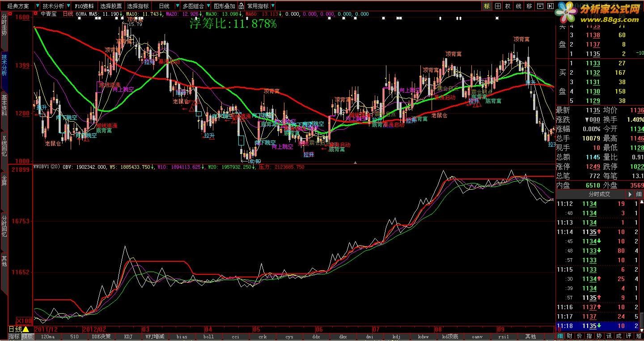Click the teal arrow left of F10资料
Screen dimensions: 644x341
coord(68,6)
